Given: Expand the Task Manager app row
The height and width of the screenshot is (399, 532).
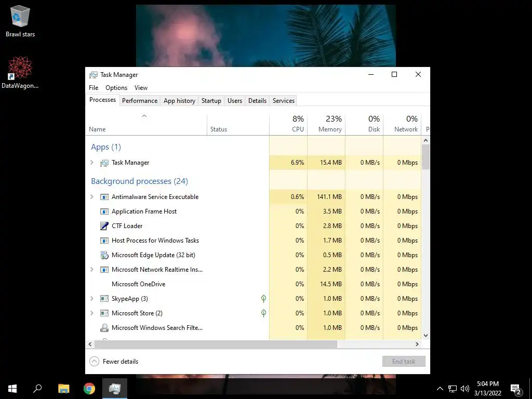Looking at the screenshot, I should [91, 163].
